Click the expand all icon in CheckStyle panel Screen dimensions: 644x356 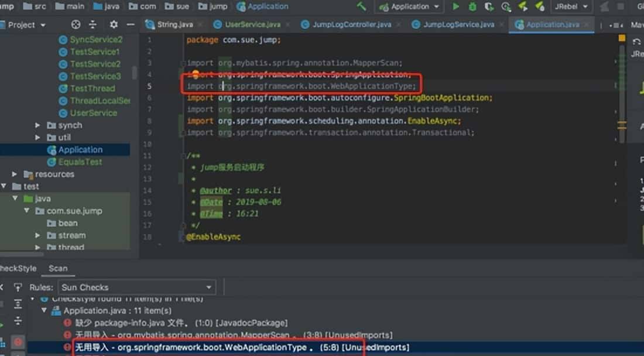tap(18, 303)
